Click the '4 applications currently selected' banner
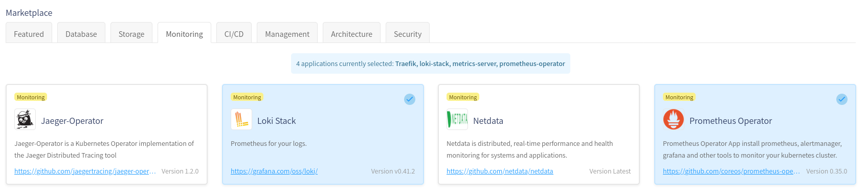Viewport: 868px width, 194px height. pyautogui.click(x=431, y=63)
